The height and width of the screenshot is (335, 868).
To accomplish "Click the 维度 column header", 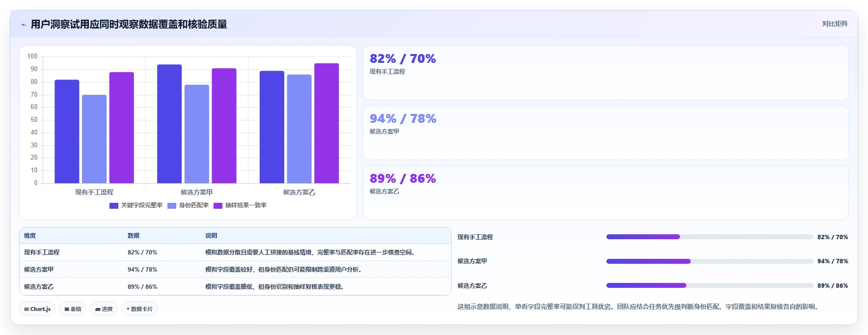I will pyautogui.click(x=30, y=236).
